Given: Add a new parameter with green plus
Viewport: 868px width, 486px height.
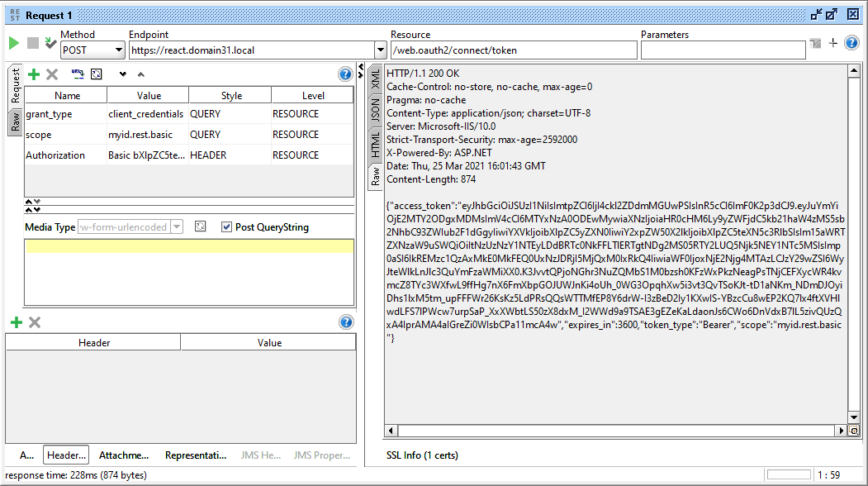Looking at the screenshot, I should pyautogui.click(x=33, y=74).
